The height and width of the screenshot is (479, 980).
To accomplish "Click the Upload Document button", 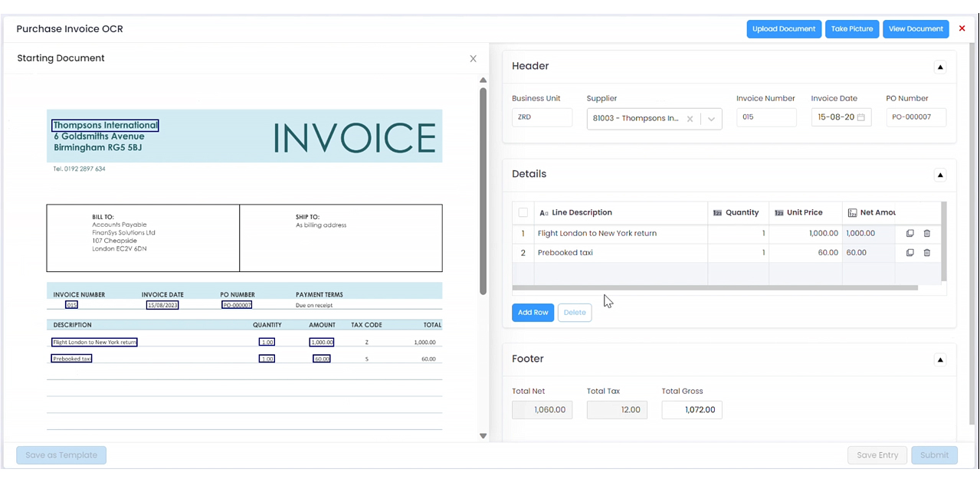I will tap(784, 29).
